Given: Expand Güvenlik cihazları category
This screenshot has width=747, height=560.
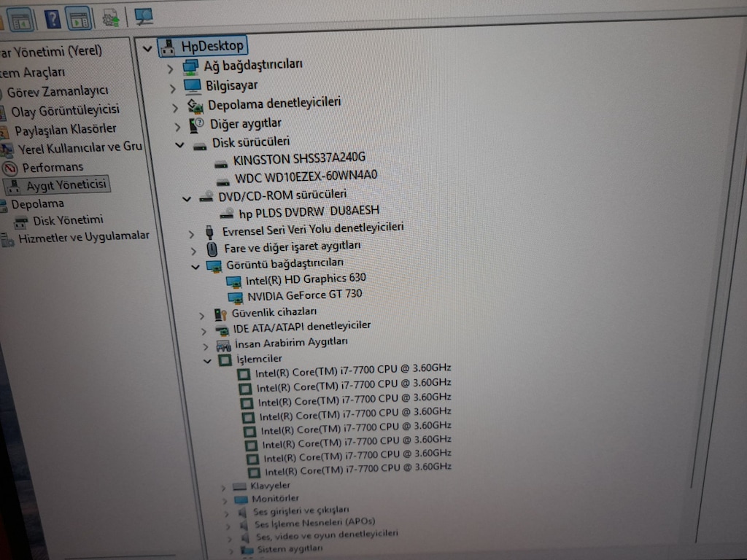Looking at the screenshot, I should pyautogui.click(x=201, y=315).
